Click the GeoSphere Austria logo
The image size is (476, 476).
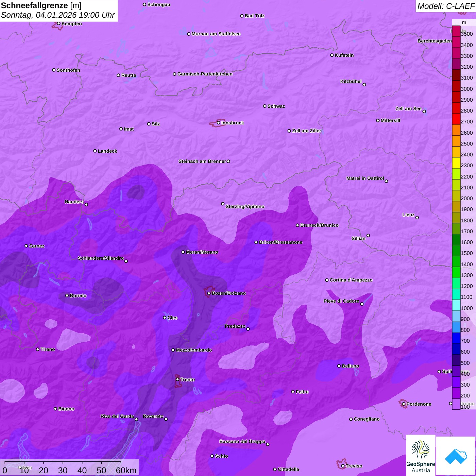point(421,456)
